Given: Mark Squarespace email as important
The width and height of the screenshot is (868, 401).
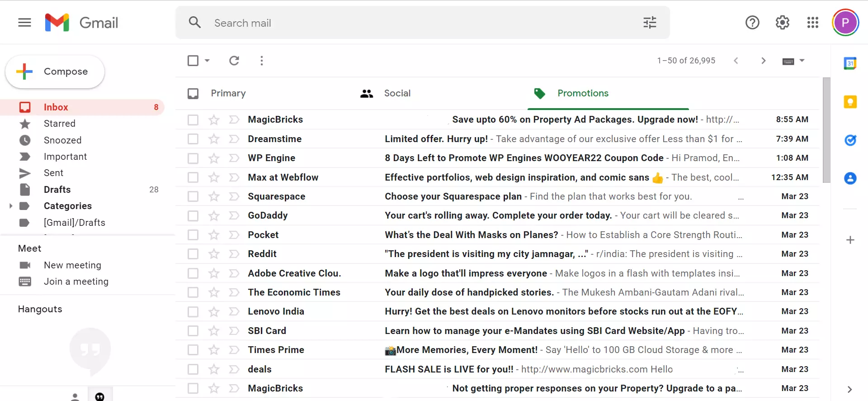Looking at the screenshot, I should click(x=234, y=196).
